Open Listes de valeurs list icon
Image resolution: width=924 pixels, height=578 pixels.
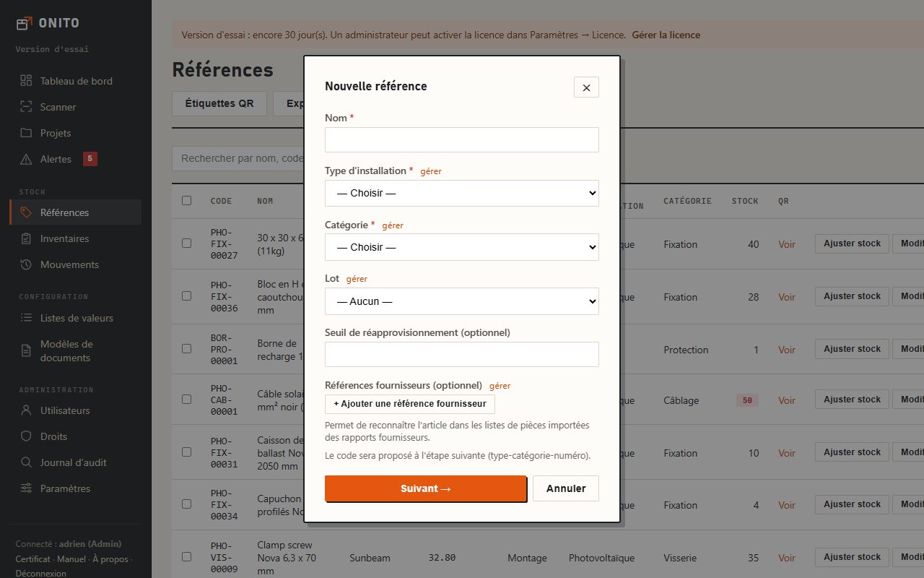(26, 318)
